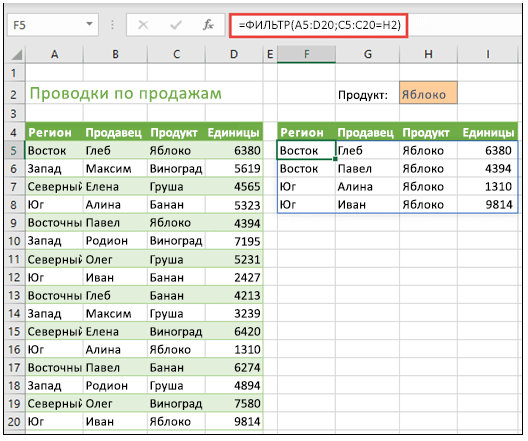Select cell with value 4213

(234, 295)
